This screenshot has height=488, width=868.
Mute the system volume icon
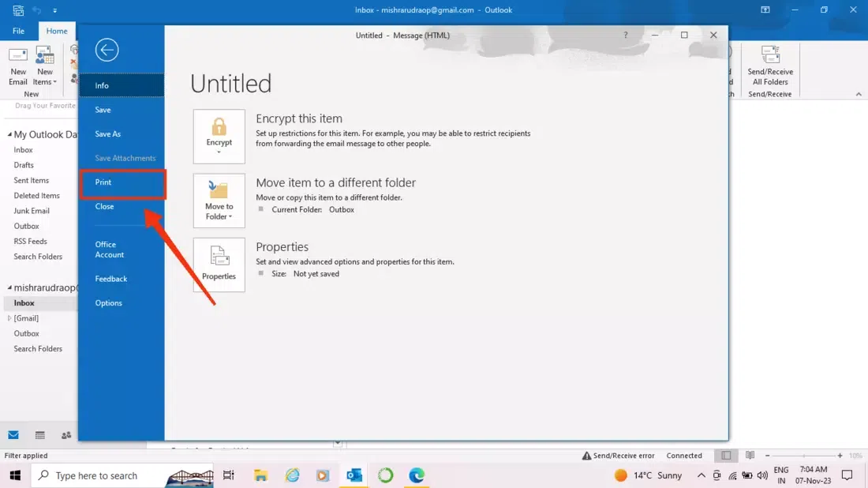[762, 475]
